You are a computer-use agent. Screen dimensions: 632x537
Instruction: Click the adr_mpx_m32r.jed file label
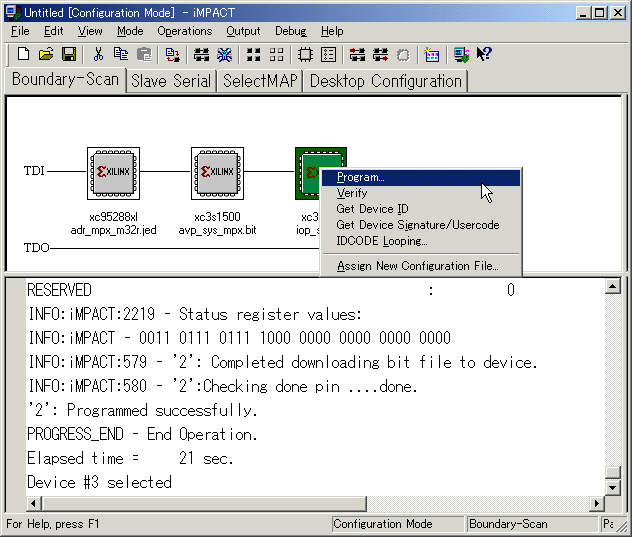tap(114, 230)
